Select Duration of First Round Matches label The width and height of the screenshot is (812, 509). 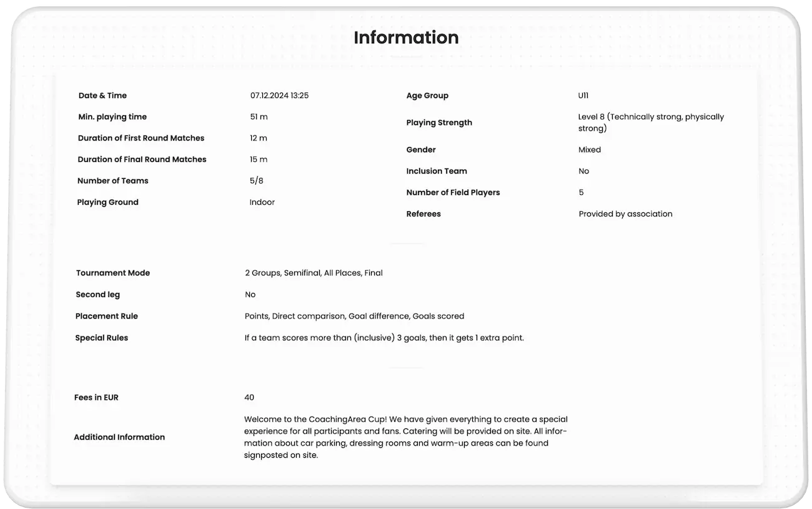tap(141, 138)
